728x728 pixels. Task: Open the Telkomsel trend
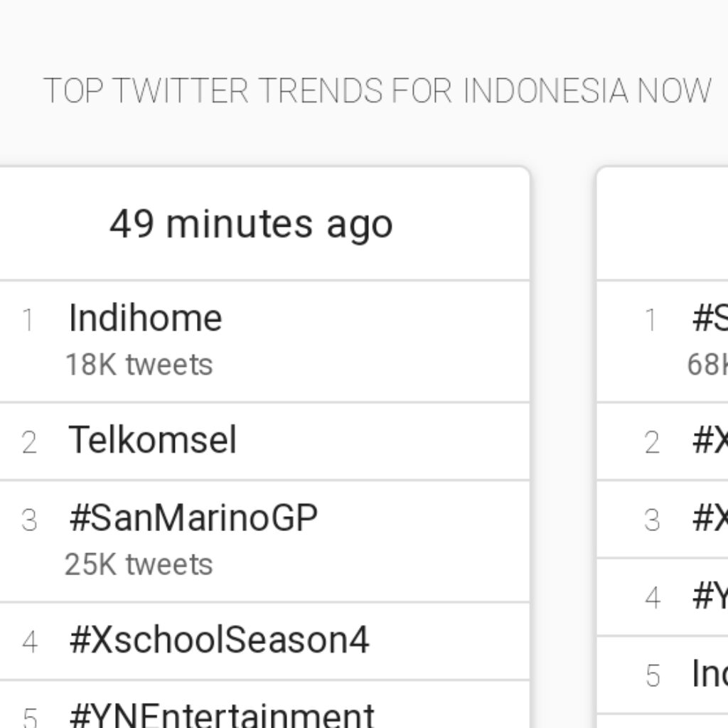pos(152,440)
